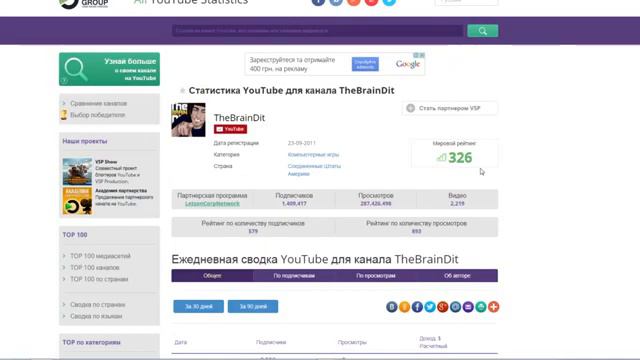The width and height of the screenshot is (640, 360).
Task: Open the 'Компьютерные игры' category link
Action: pyautogui.click(x=313, y=155)
